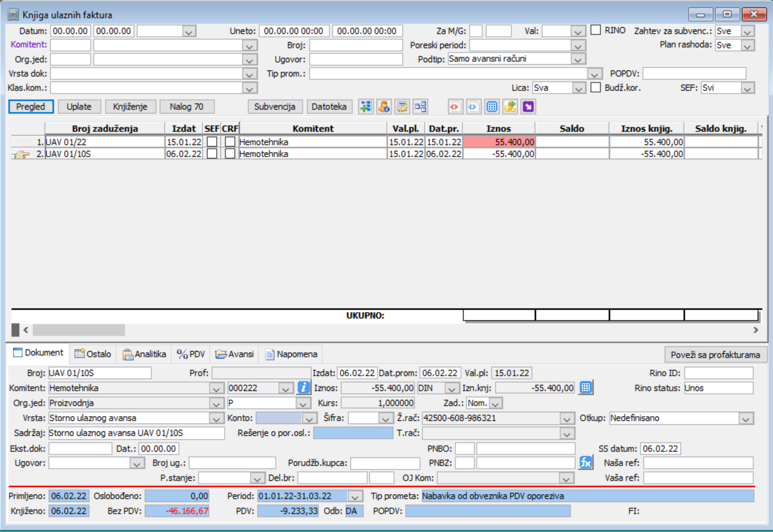Expand the Period dropdown 01.01.22-31.03.22
Viewport: 773px width, 532px height.
coord(355,496)
